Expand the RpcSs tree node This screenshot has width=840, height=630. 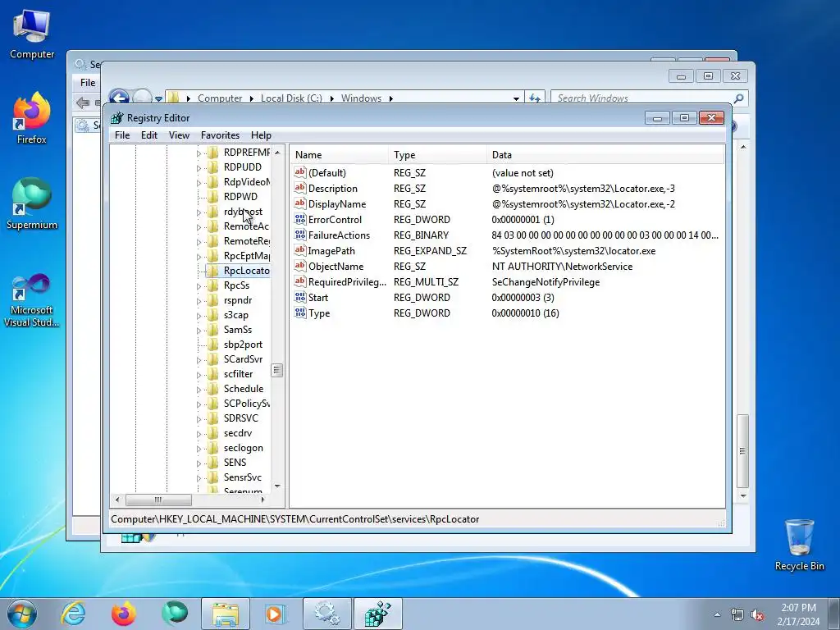tap(199, 286)
